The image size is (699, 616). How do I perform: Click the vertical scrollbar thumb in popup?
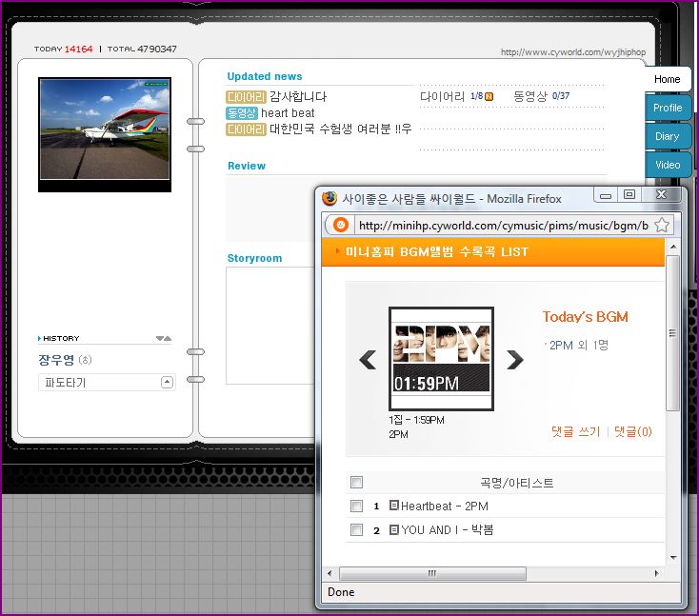672,333
